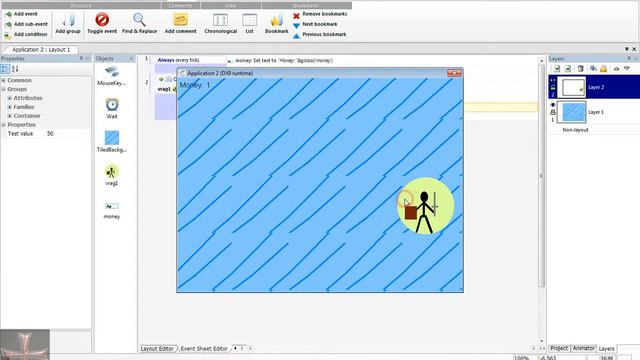Click the Add comment sticky note
This screenshot has height=360, width=640.
coord(180,20)
